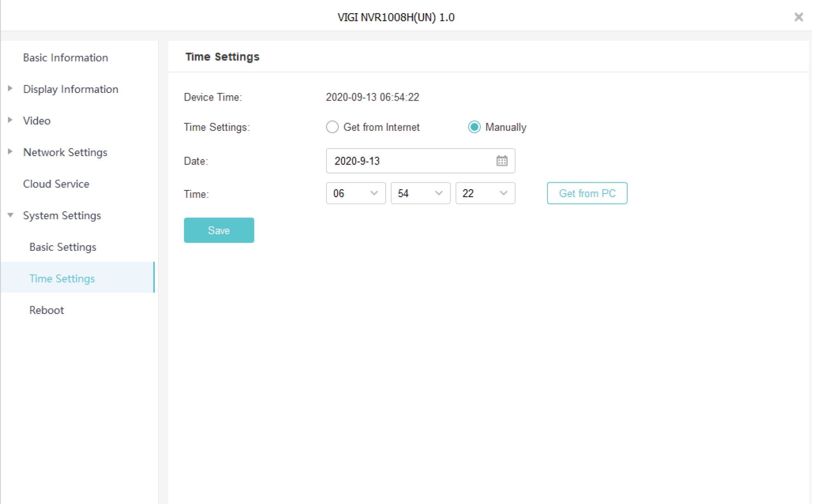Open Basic Information page
813x504 pixels.
(x=65, y=58)
